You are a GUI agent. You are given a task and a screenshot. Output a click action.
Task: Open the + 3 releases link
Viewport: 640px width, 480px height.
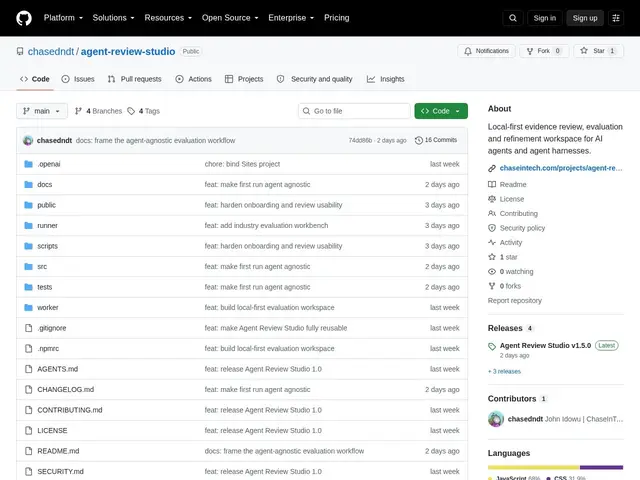pos(504,371)
